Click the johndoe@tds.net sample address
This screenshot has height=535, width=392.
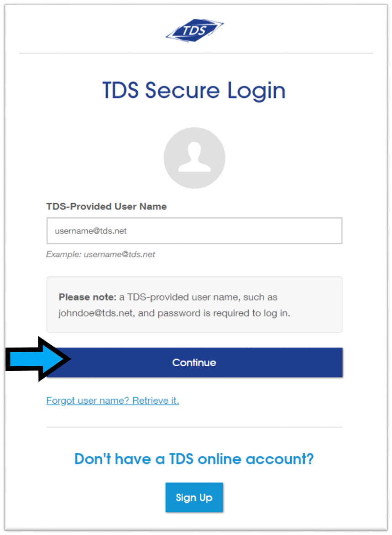(x=96, y=313)
